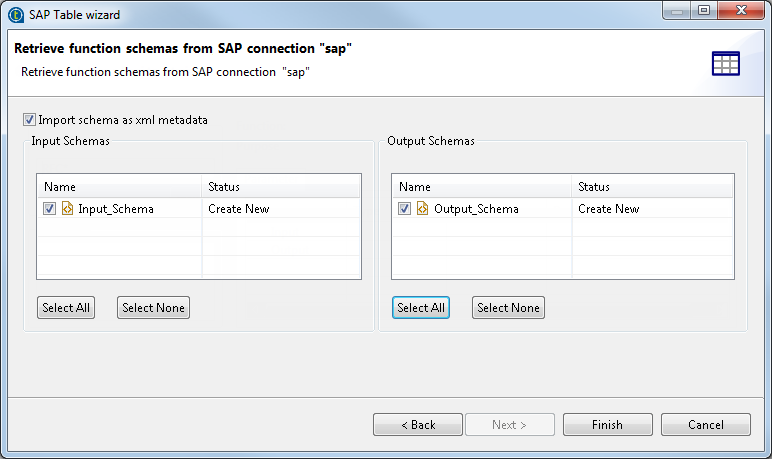Click the SAP Table wizard title icon
Image resolution: width=772 pixels, height=459 pixels.
(13, 12)
